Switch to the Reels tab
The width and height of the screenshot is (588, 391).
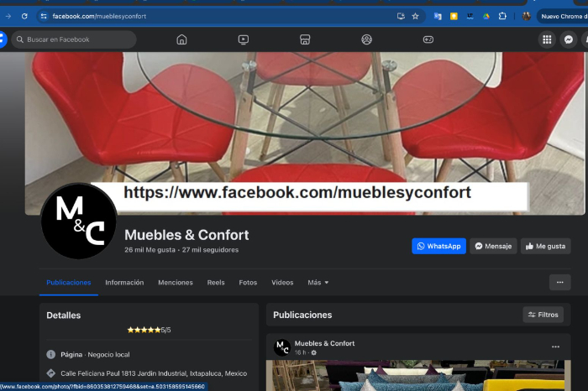216,283
